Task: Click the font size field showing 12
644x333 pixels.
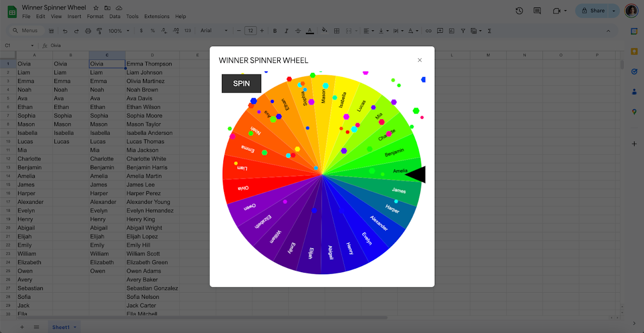Action: (x=251, y=31)
